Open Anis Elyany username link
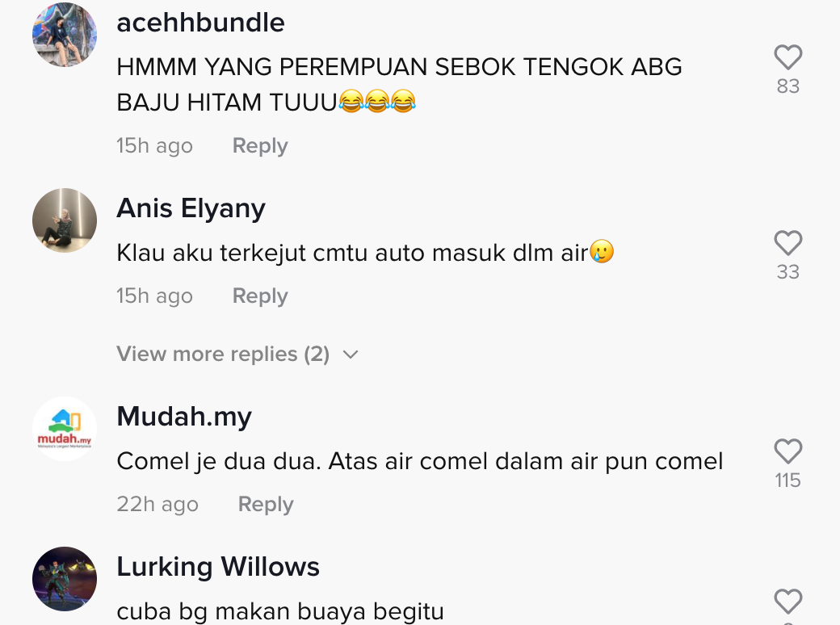 pyautogui.click(x=191, y=208)
